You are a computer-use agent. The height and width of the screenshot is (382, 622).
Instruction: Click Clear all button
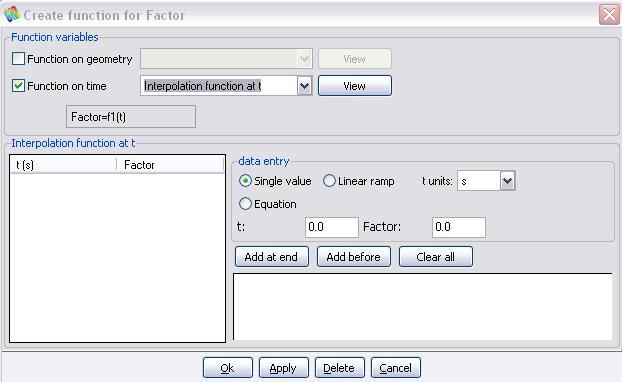(x=436, y=257)
